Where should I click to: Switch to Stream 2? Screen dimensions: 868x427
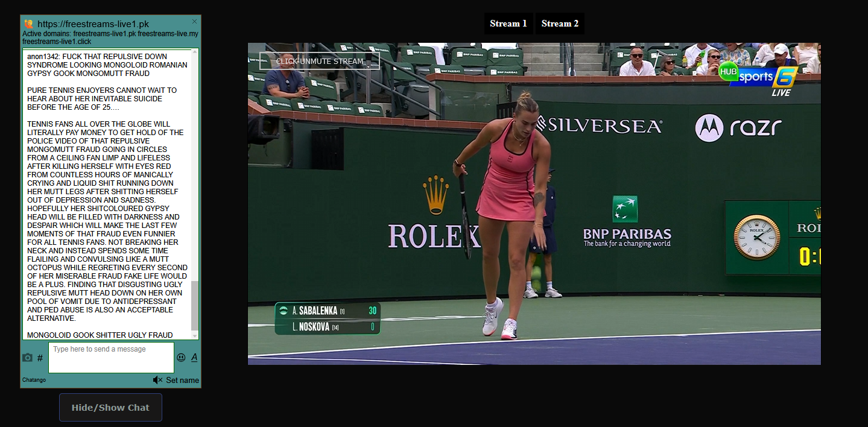click(x=560, y=24)
